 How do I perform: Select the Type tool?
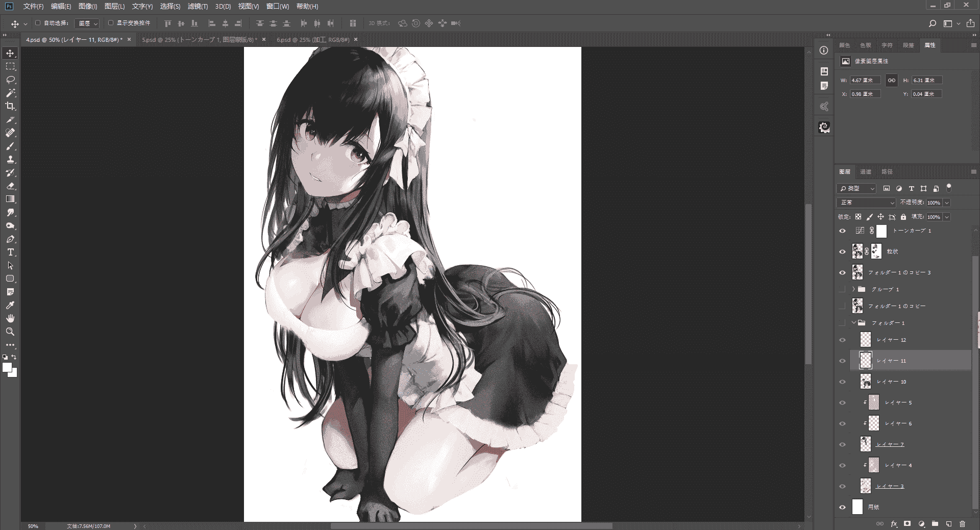point(10,252)
